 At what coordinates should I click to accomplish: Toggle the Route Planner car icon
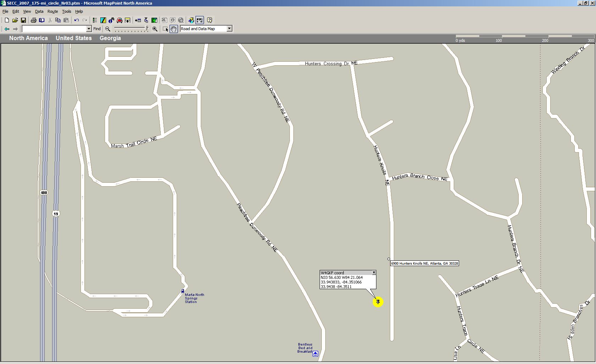[120, 20]
